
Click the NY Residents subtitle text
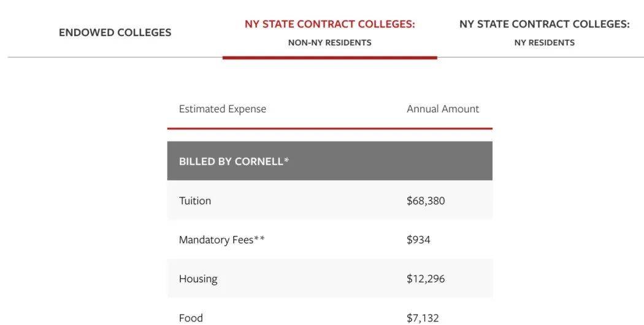point(544,43)
